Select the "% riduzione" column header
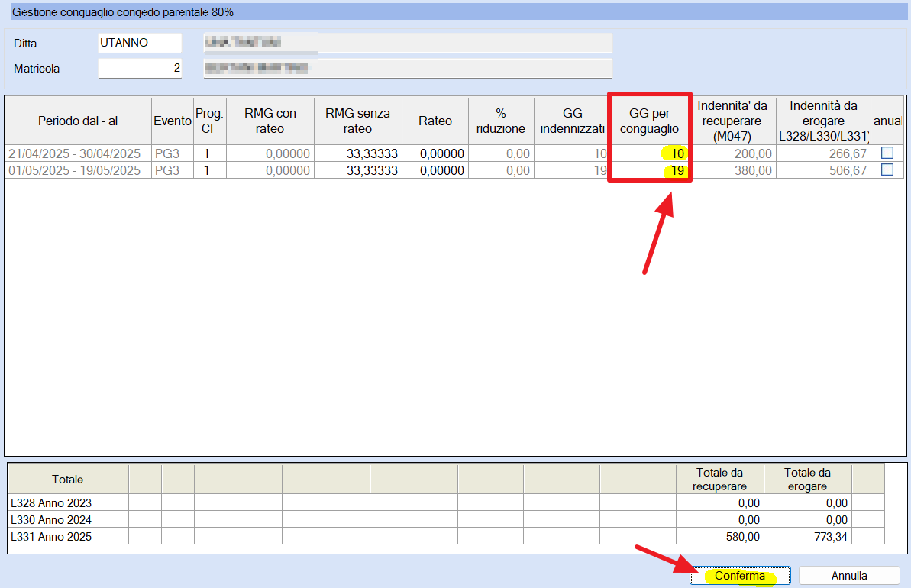This screenshot has height=588, width=911. 501,121
